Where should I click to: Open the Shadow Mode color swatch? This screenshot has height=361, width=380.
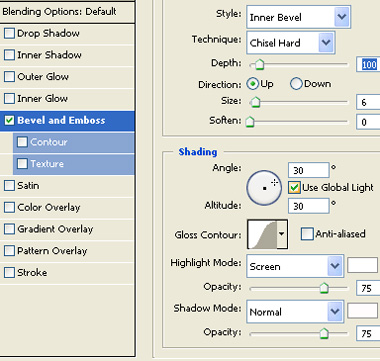362,310
